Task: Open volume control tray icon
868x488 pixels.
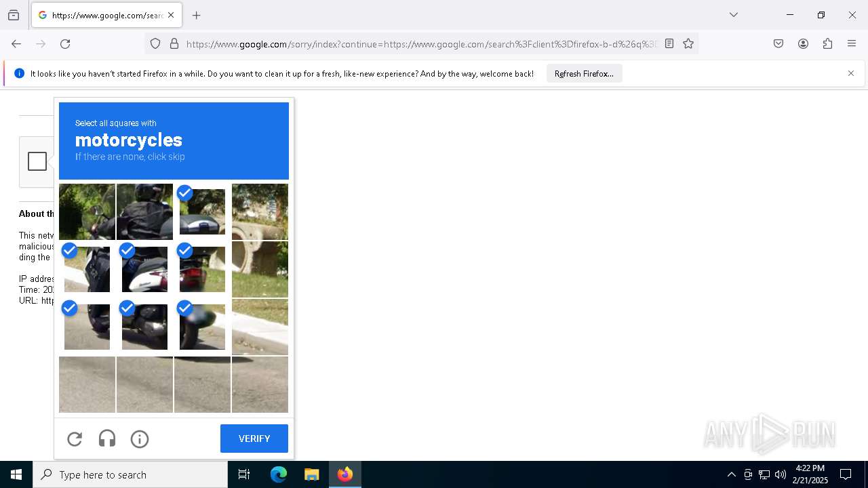Action: tap(781, 474)
